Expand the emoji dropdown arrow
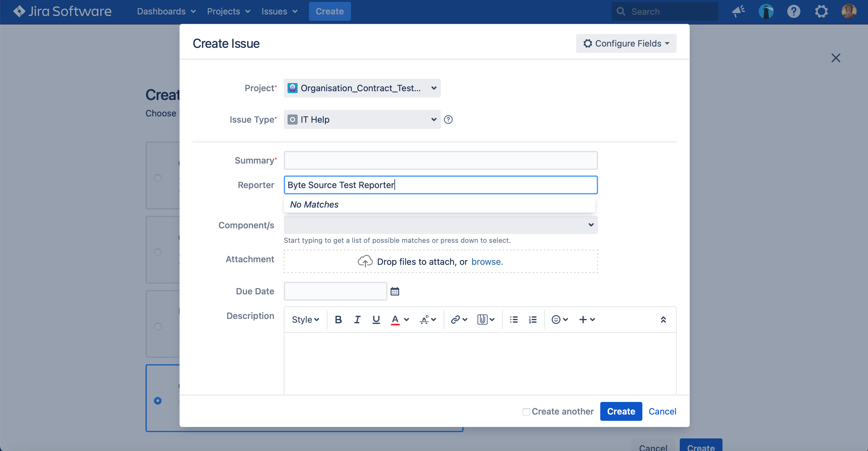Screen dimensions: 868x451 (x=565, y=320)
